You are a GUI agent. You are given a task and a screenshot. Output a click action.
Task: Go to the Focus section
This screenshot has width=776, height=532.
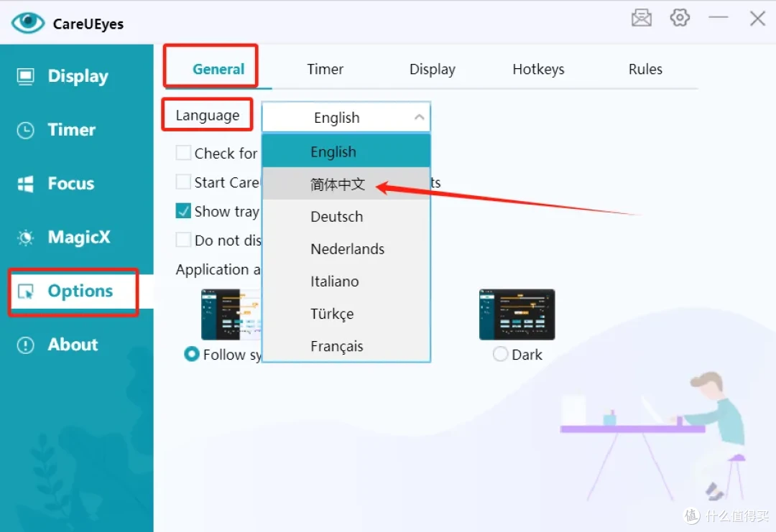pyautogui.click(x=77, y=184)
